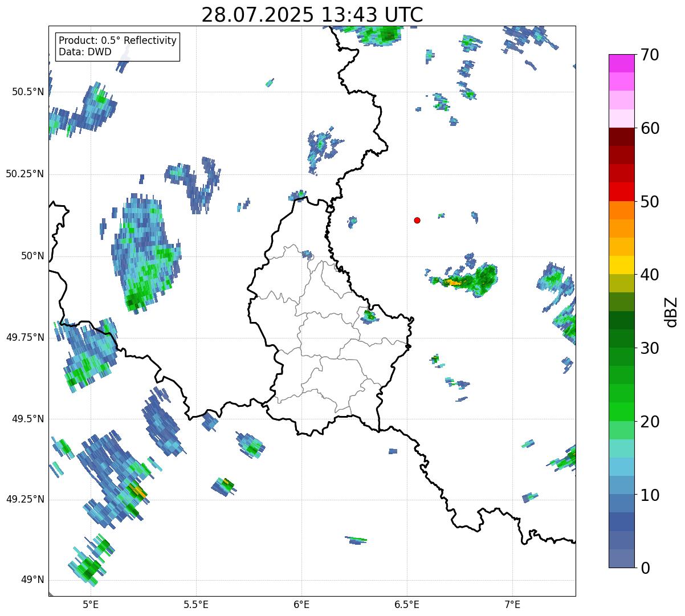Click the 7°E longitude label
The height and width of the screenshot is (616, 685).
click(x=512, y=604)
